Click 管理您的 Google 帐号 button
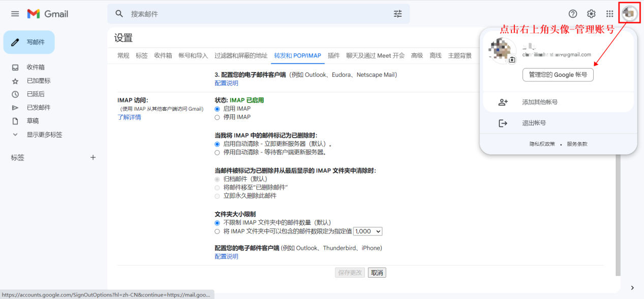Screen dimensions: 644x299 [x=558, y=75]
